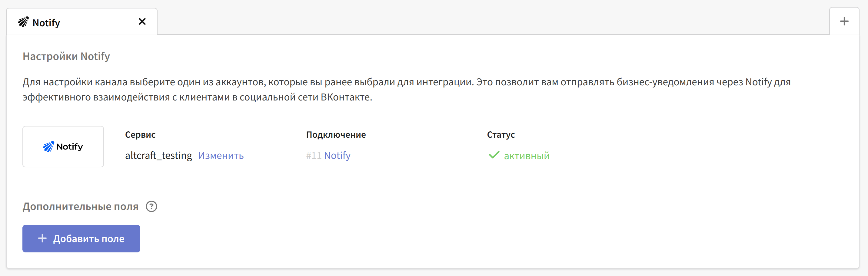Add a new channel tab with plus
The image size is (868, 276).
coord(844,21)
